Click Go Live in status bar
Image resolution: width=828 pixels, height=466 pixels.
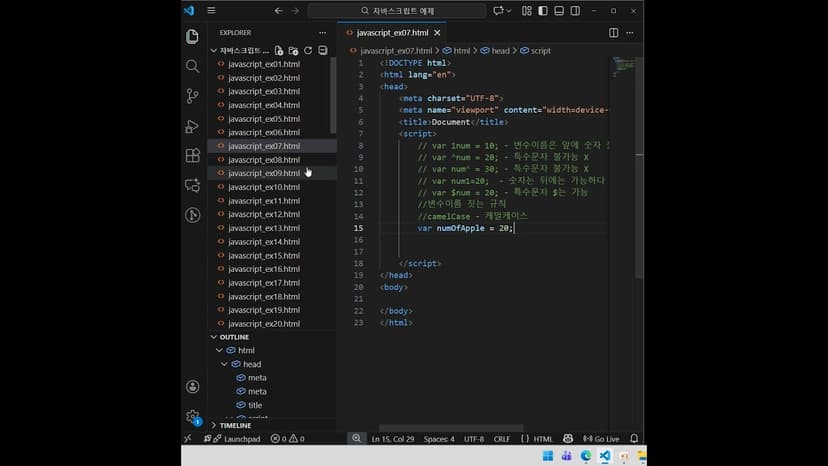(x=601, y=439)
